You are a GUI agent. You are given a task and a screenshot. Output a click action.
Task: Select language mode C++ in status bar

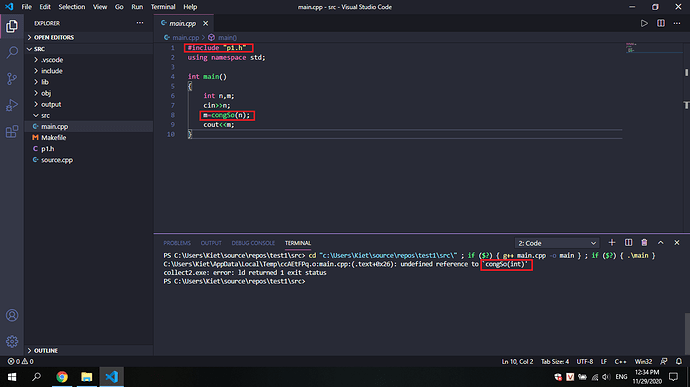point(620,361)
